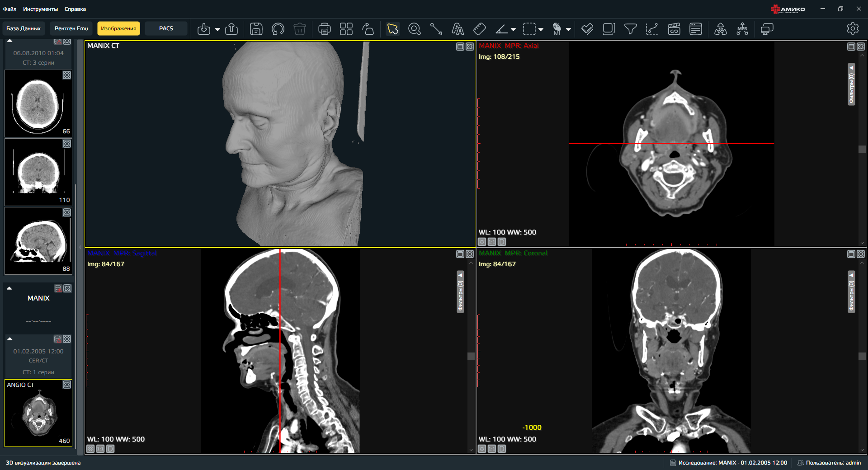Select the ruler tool
The image size is (868, 470).
pos(479,29)
